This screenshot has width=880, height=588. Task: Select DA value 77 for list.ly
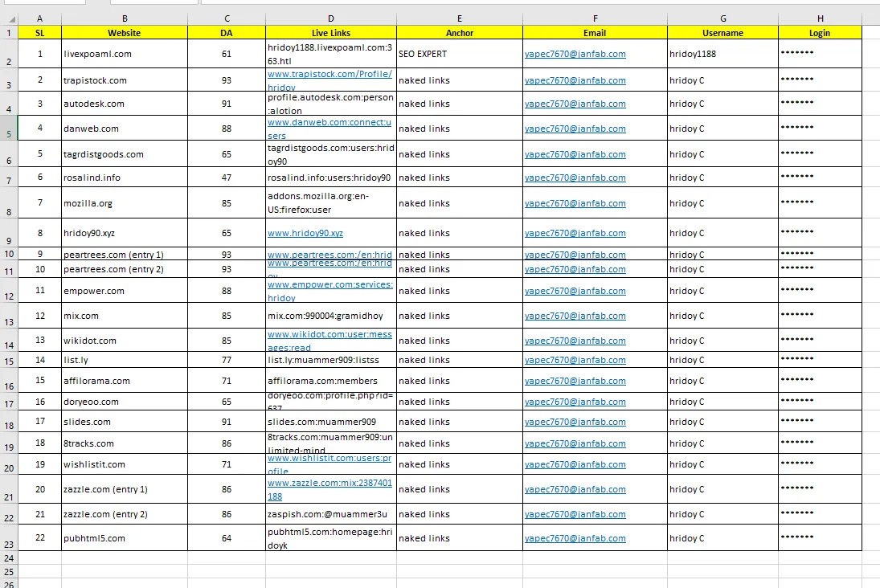[x=227, y=360]
